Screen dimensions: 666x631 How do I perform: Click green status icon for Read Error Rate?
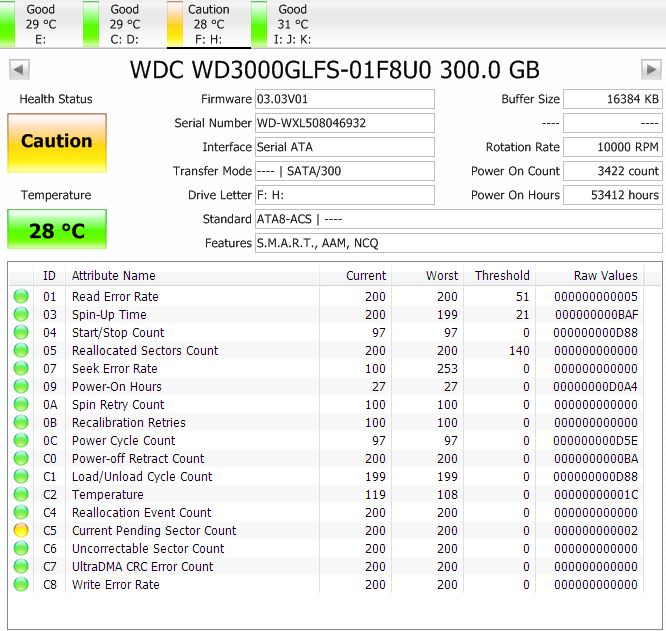click(x=21, y=296)
